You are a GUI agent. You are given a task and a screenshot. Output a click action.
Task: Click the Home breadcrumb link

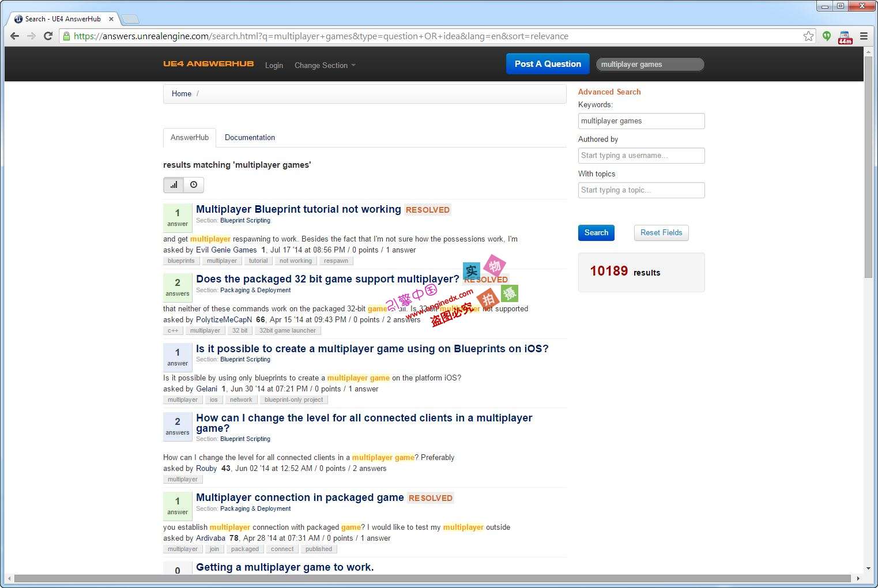point(182,93)
